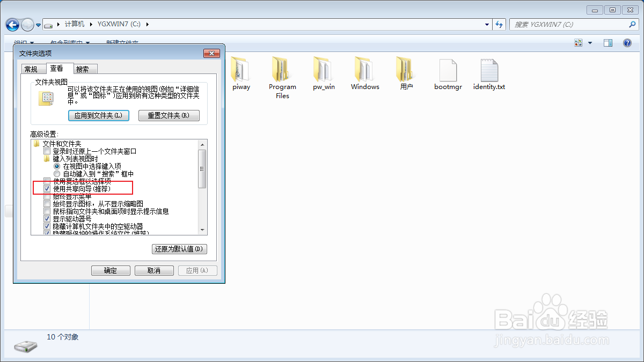The height and width of the screenshot is (362, 644).
Task: Select the identity.txt file
Action: 489,73
